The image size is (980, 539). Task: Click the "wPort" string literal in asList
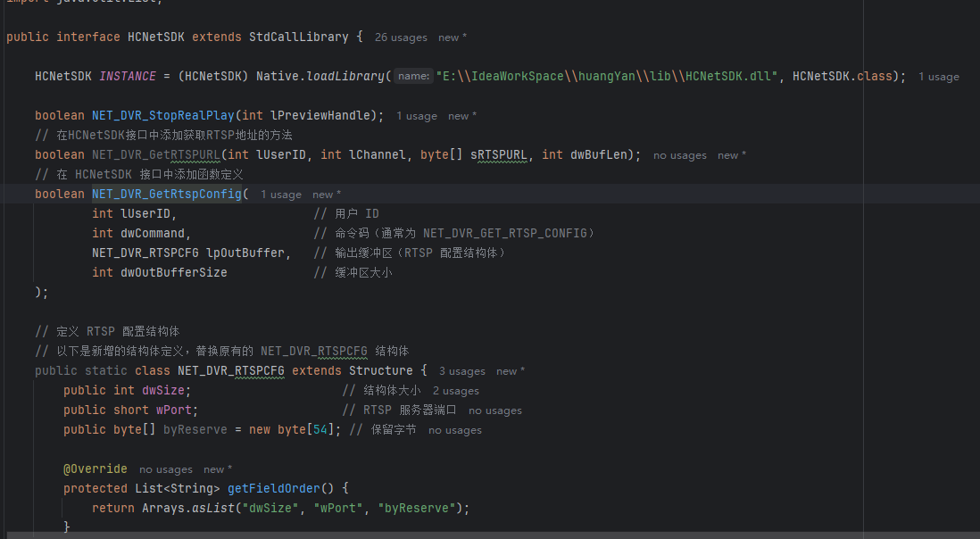338,509
